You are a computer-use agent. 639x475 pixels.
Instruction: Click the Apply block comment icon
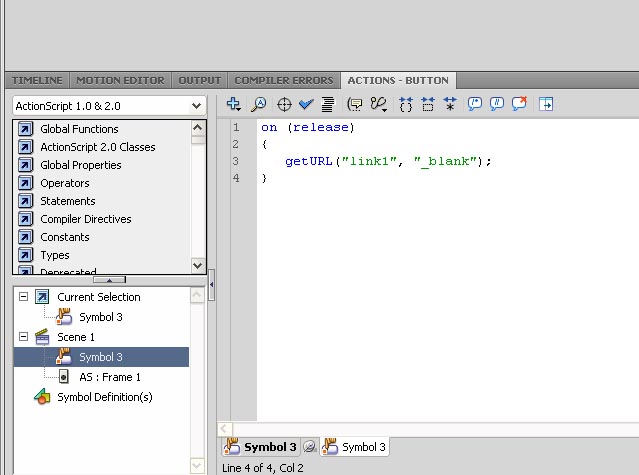click(x=475, y=103)
